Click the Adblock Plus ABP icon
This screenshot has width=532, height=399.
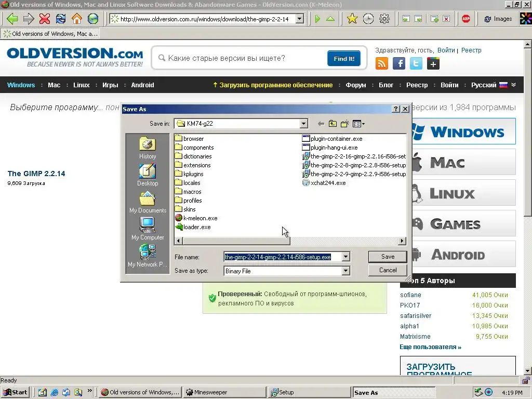(x=466, y=19)
